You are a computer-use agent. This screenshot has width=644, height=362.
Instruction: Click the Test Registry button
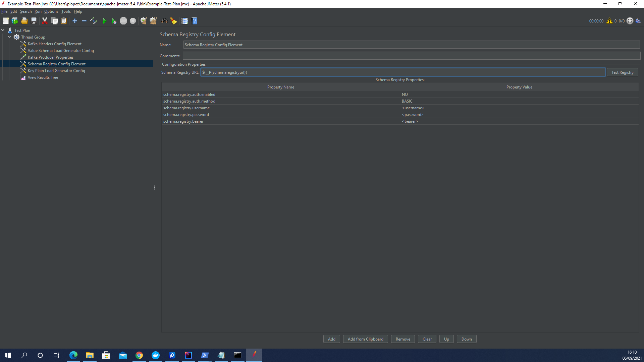[x=622, y=72]
